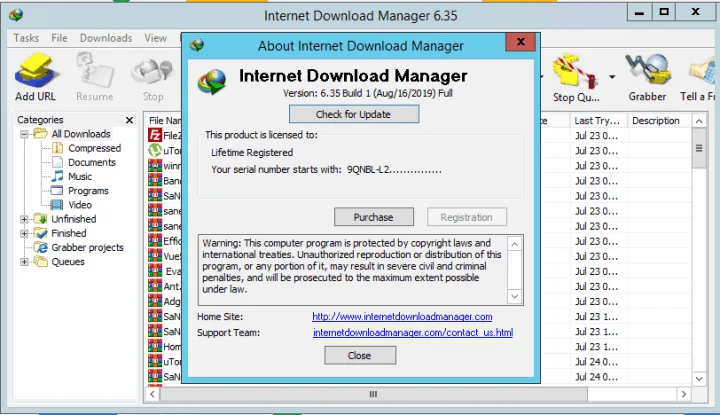Click Check for Update button
Image resolution: width=720 pixels, height=415 pixels.
pos(354,114)
